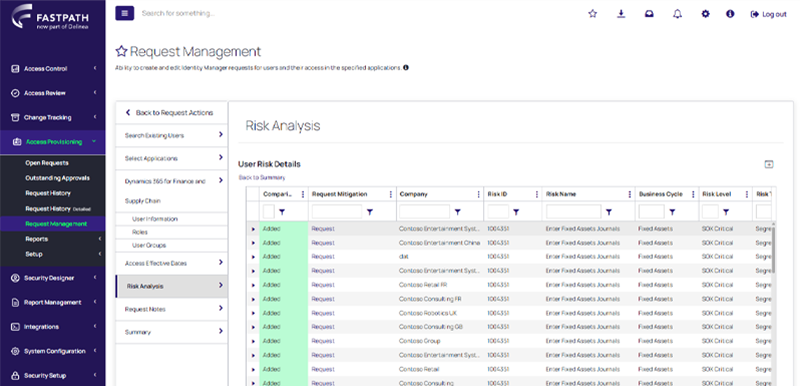Open Outstanding Approvals menu item
The width and height of the screenshot is (800, 386).
(57, 178)
